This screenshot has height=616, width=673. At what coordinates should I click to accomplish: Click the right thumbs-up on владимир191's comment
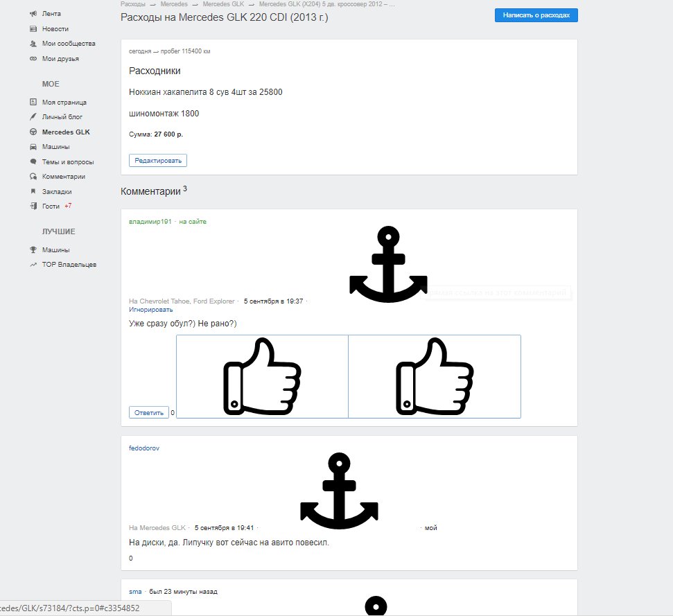coord(435,376)
